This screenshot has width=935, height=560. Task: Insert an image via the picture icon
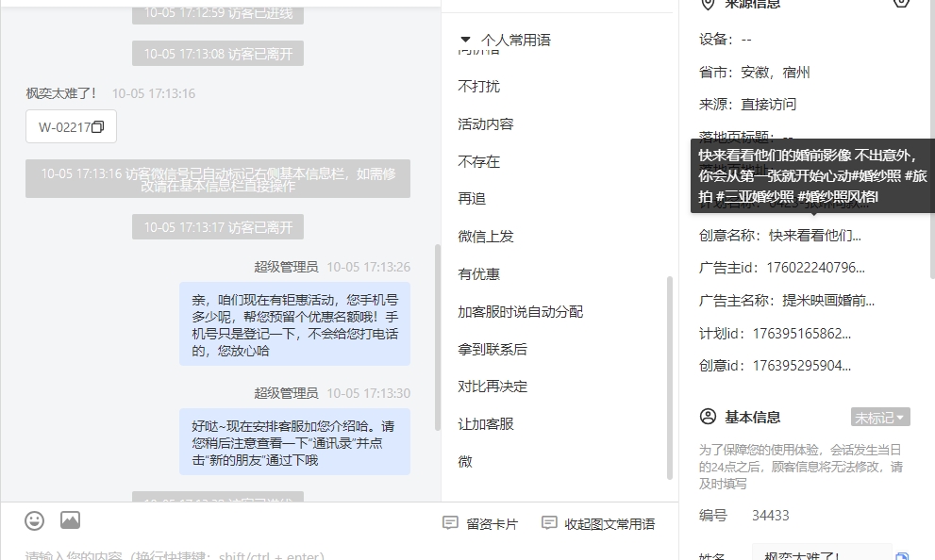[71, 520]
